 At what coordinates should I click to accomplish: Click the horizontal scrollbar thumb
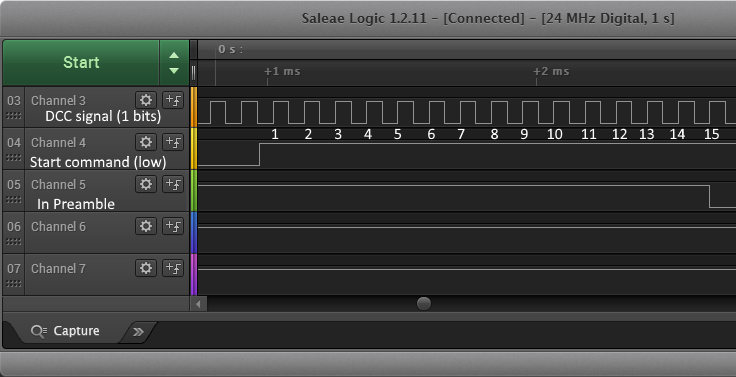point(424,304)
